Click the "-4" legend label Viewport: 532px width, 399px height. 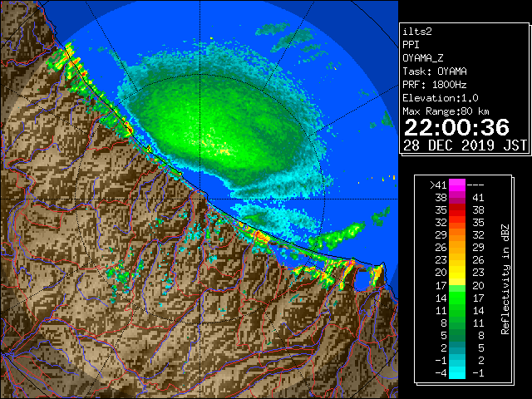point(441,373)
